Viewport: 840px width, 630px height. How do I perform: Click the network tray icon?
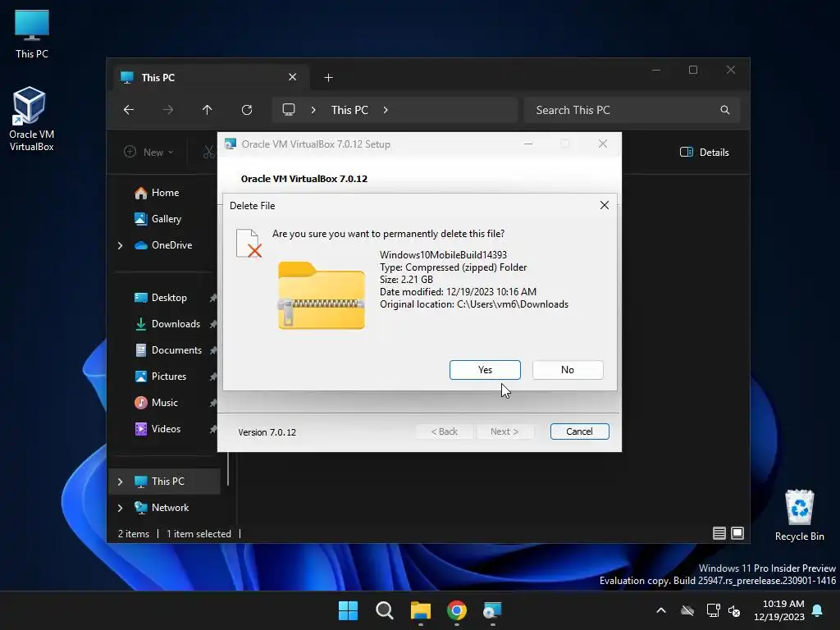click(713, 610)
